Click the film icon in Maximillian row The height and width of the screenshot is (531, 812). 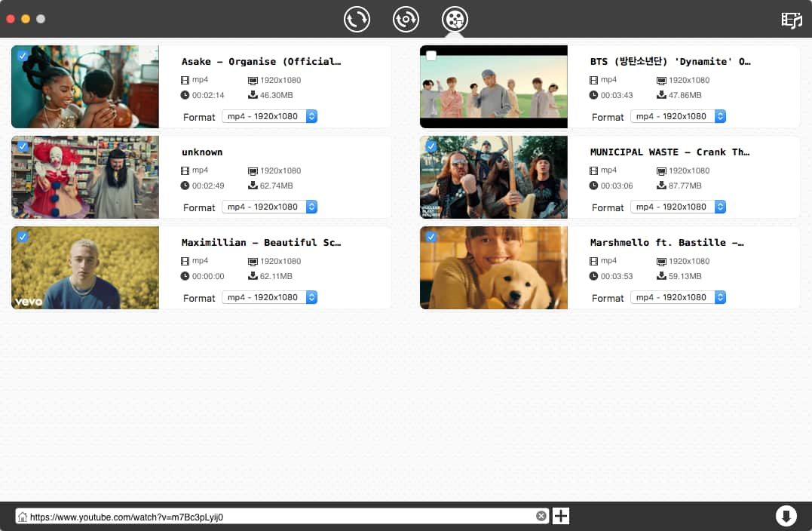click(185, 262)
